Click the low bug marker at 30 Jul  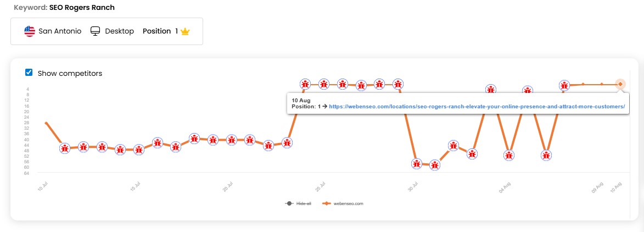click(x=417, y=164)
